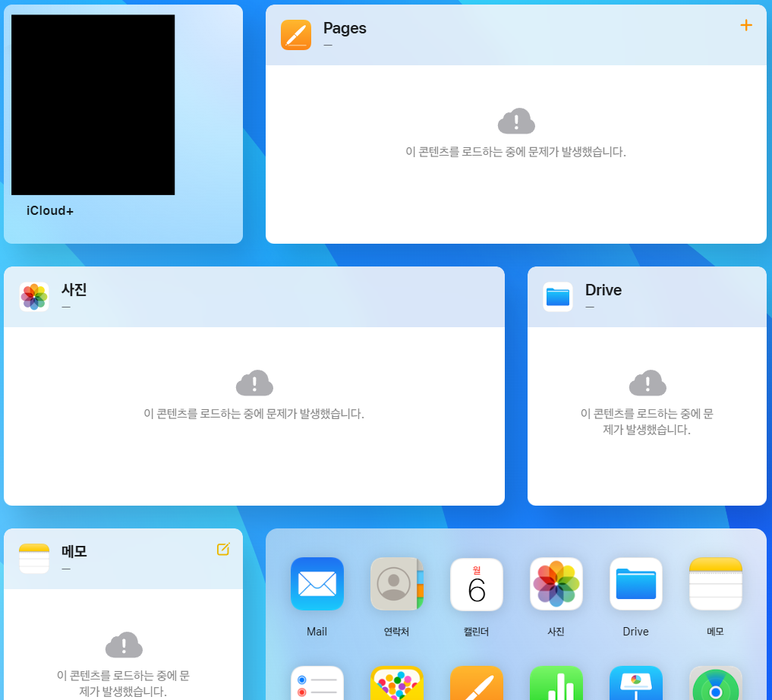772x700 pixels.
Task: Click the 캘린더 label under icon
Action: tap(476, 632)
